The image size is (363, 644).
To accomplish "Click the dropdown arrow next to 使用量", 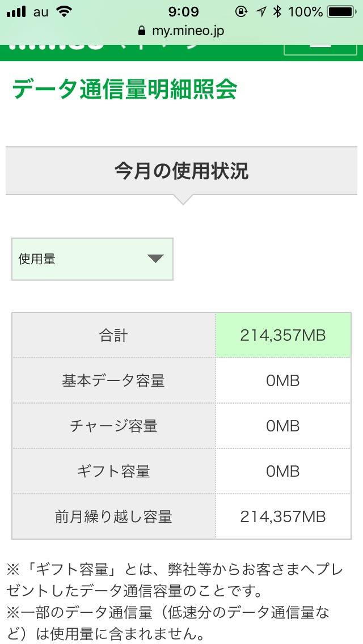I will pos(155,259).
